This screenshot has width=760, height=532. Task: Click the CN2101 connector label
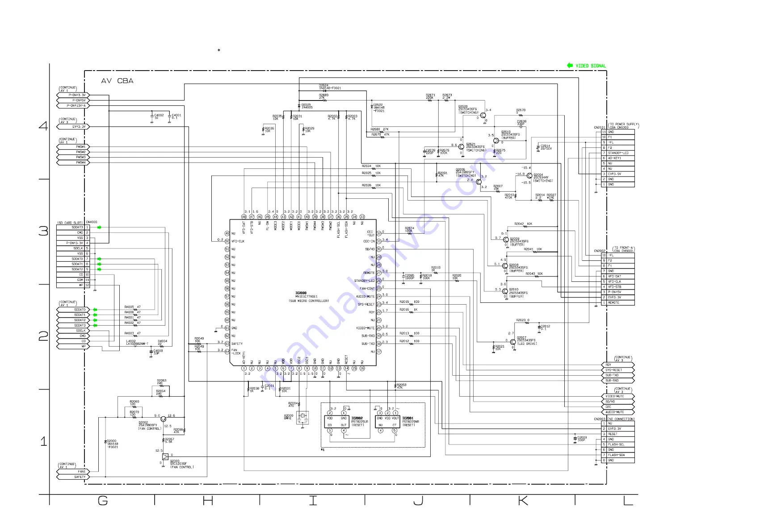point(600,127)
